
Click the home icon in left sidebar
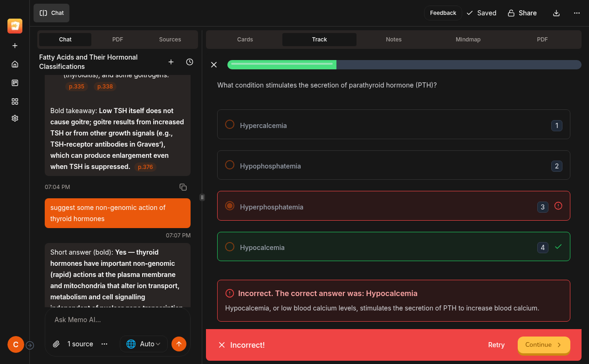pyautogui.click(x=15, y=64)
